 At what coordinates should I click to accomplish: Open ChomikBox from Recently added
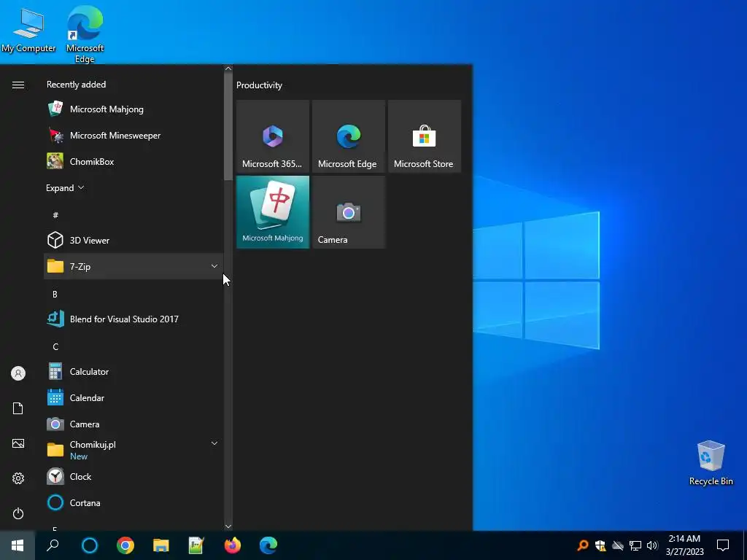133,161
